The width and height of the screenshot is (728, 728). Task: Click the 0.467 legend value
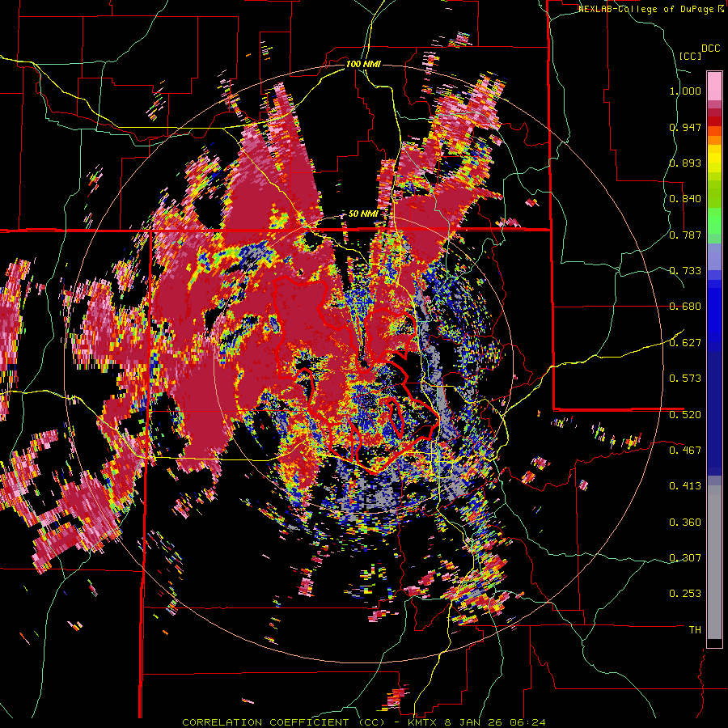coord(685,450)
